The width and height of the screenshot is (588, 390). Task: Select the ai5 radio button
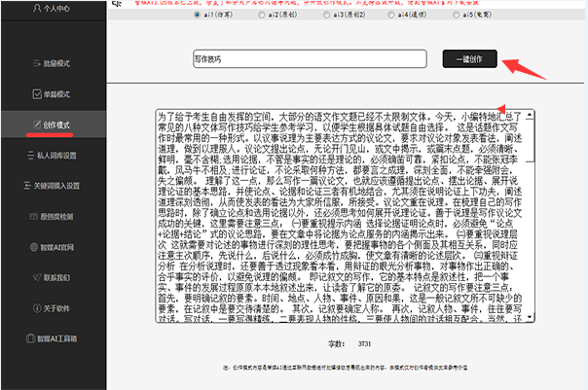click(456, 15)
